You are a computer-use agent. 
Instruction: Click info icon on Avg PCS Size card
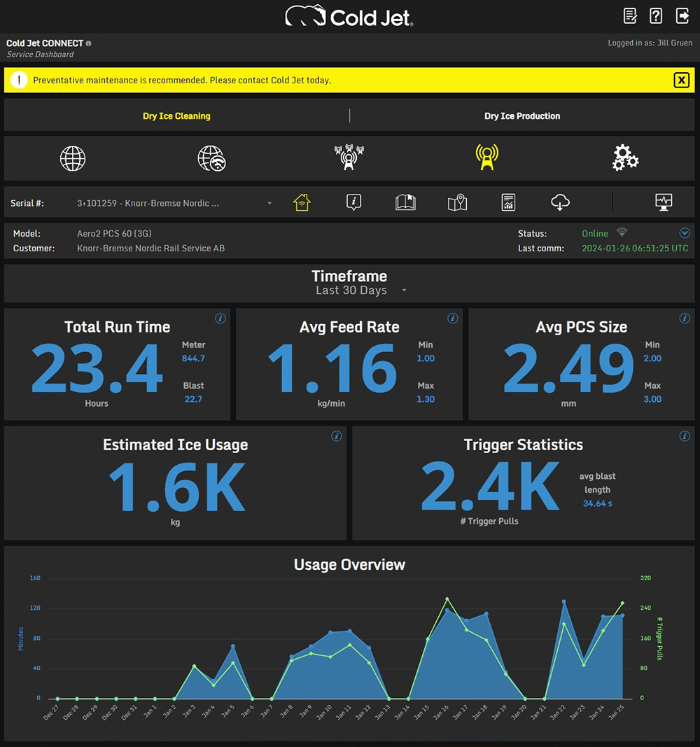(685, 319)
